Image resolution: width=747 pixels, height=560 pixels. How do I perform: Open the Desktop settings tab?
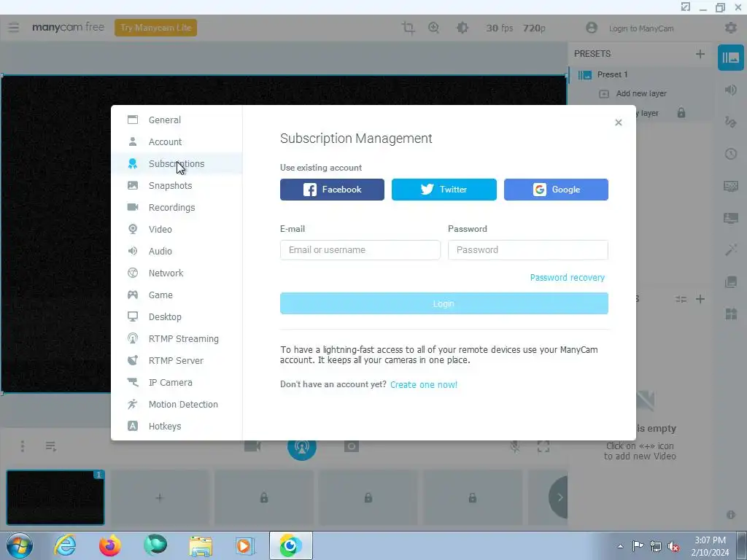pos(177,317)
